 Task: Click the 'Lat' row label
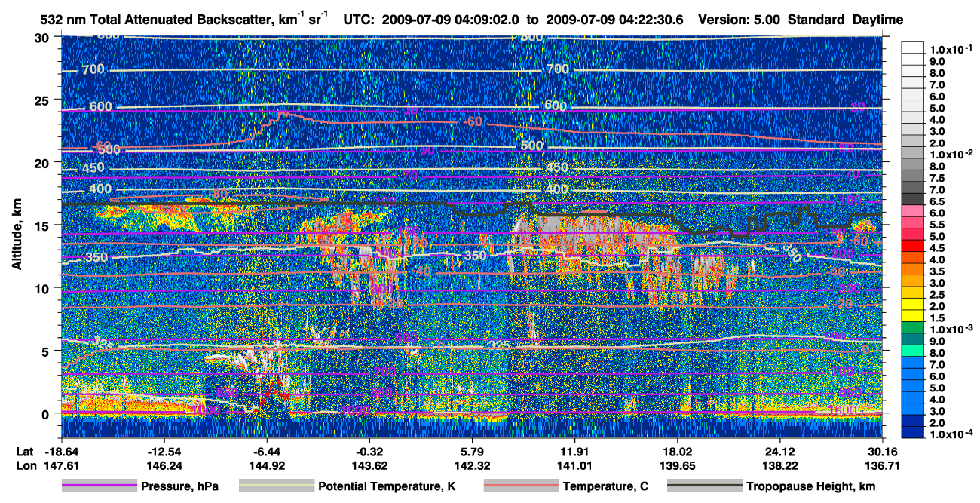(x=26, y=452)
